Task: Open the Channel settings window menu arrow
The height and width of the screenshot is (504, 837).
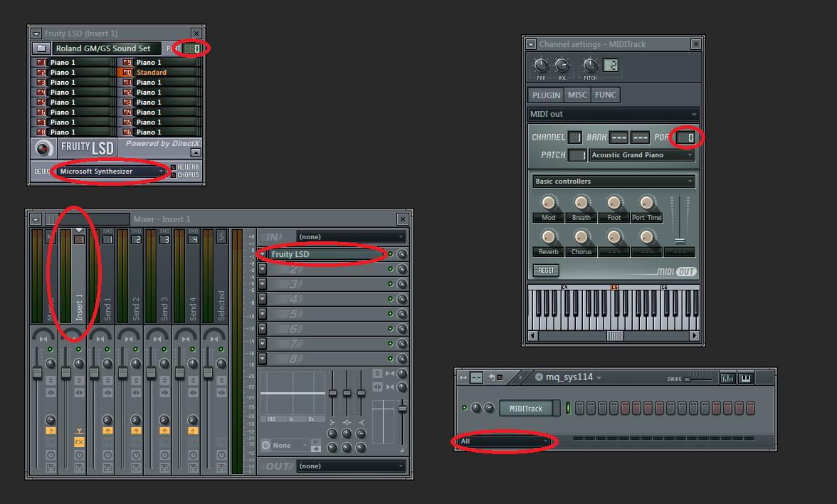Action: click(x=531, y=44)
